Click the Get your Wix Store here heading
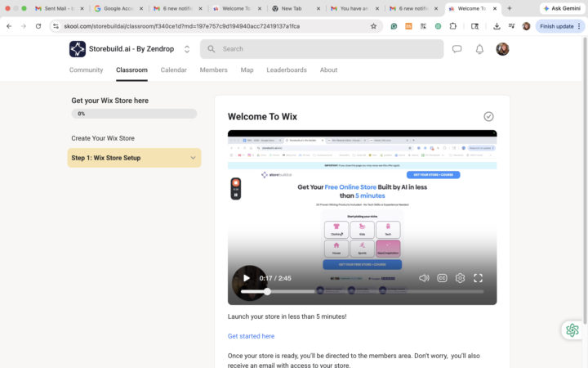This screenshot has height=368, width=588. tap(110, 101)
